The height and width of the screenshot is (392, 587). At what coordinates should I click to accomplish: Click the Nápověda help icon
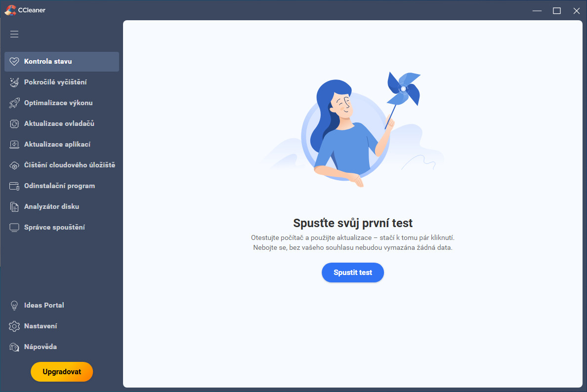coord(14,347)
